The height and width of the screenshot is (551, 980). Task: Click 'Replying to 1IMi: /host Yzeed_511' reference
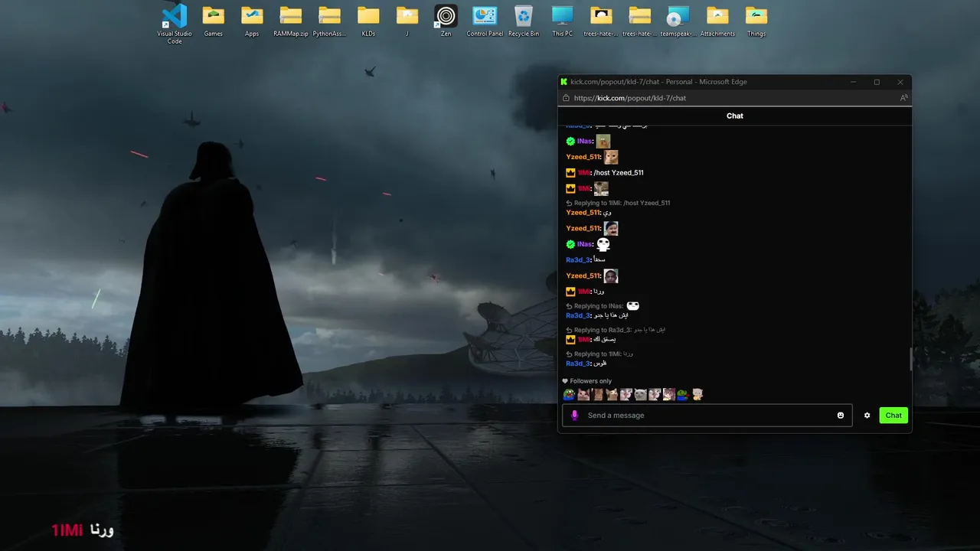pos(622,203)
